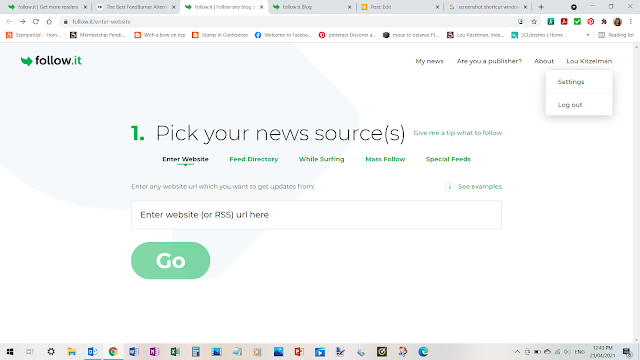Open PowerPoint from the taskbar

point(299,351)
